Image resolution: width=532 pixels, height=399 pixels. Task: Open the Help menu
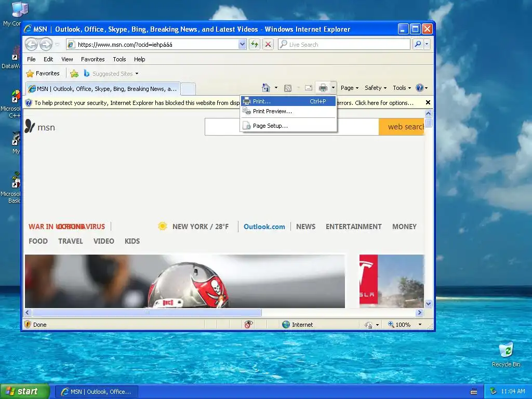click(x=139, y=59)
